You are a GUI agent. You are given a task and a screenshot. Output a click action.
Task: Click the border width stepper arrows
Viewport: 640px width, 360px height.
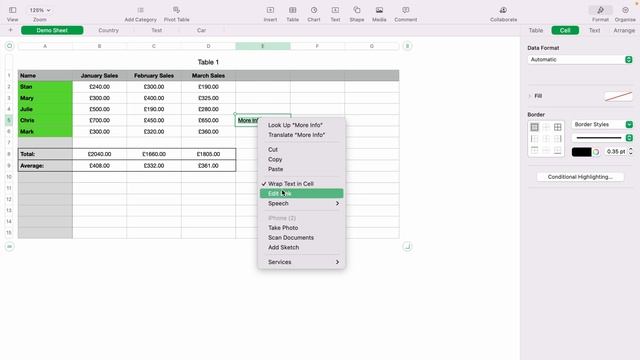[x=631, y=151]
